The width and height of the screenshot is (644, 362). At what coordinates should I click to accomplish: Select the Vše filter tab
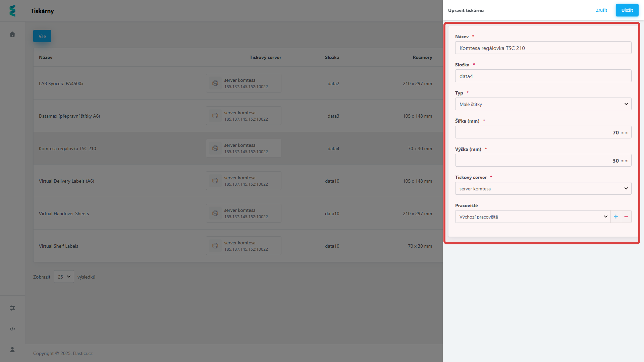click(x=42, y=36)
